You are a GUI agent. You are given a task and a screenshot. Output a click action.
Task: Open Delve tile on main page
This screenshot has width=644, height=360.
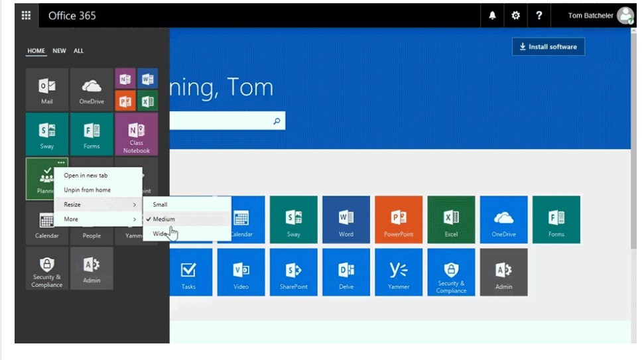coord(346,272)
